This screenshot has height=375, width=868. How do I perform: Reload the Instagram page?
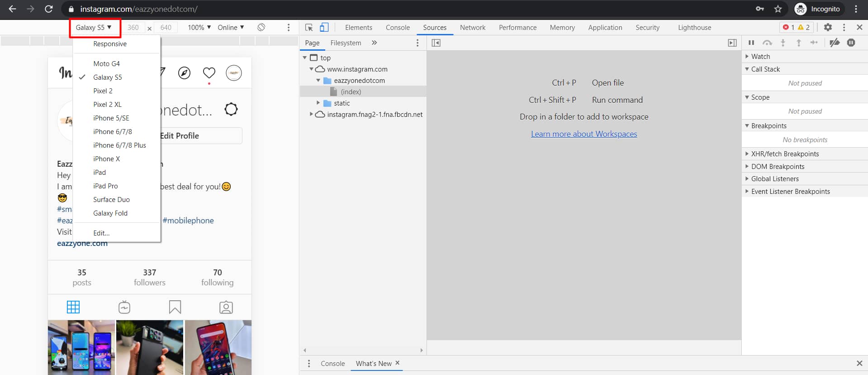(x=49, y=9)
